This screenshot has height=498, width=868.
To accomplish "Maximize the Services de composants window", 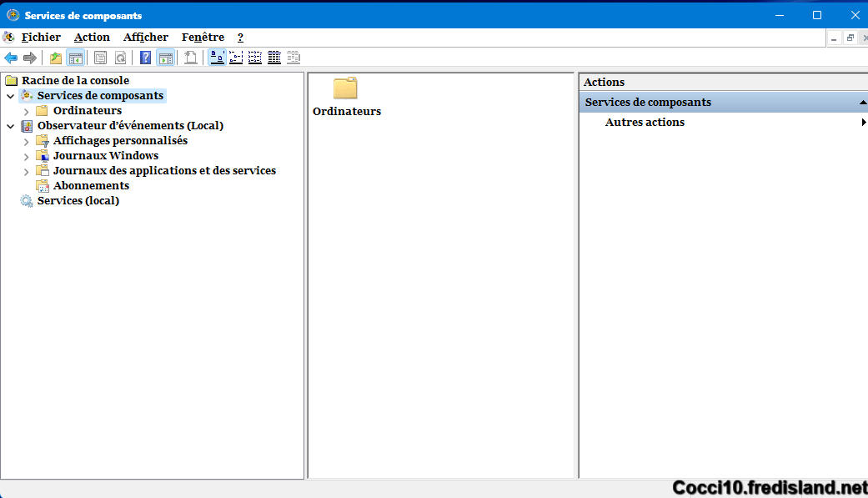I will pyautogui.click(x=816, y=15).
